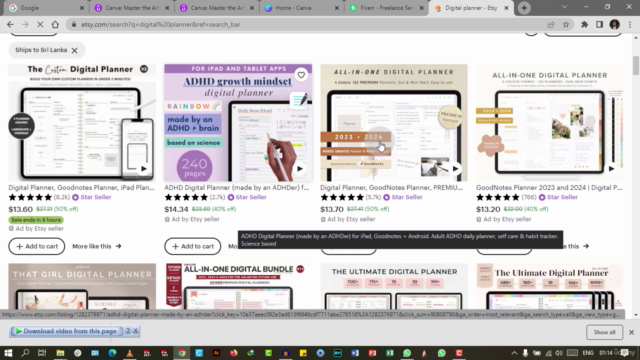Open help on the download video button
Screen dimensions: 640x360
click(128, 331)
